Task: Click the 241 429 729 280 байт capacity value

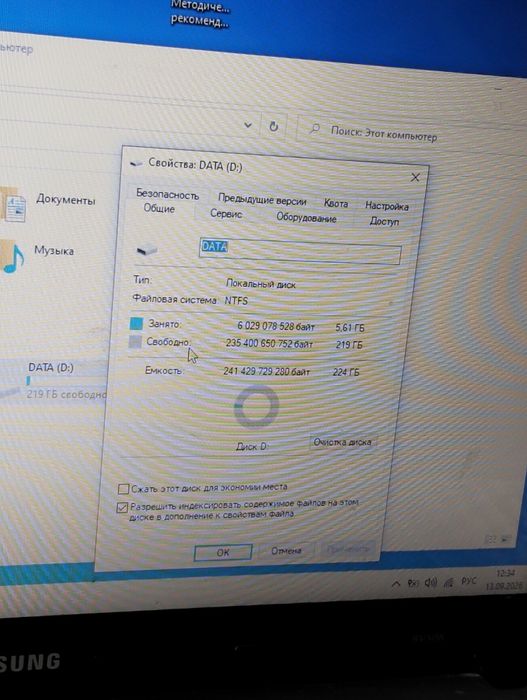Action: (266, 371)
